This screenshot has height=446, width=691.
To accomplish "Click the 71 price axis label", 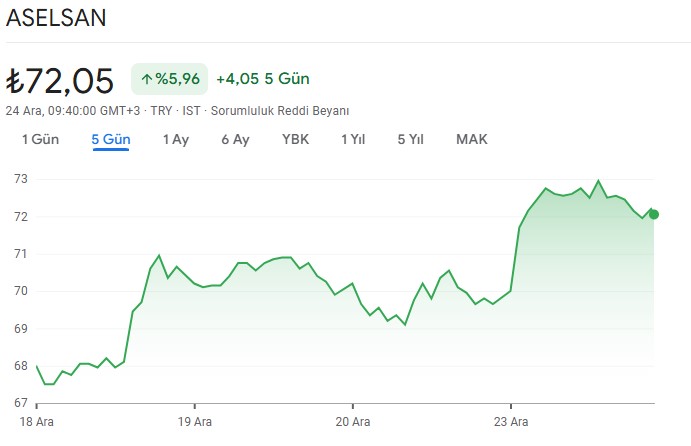I will (x=21, y=254).
